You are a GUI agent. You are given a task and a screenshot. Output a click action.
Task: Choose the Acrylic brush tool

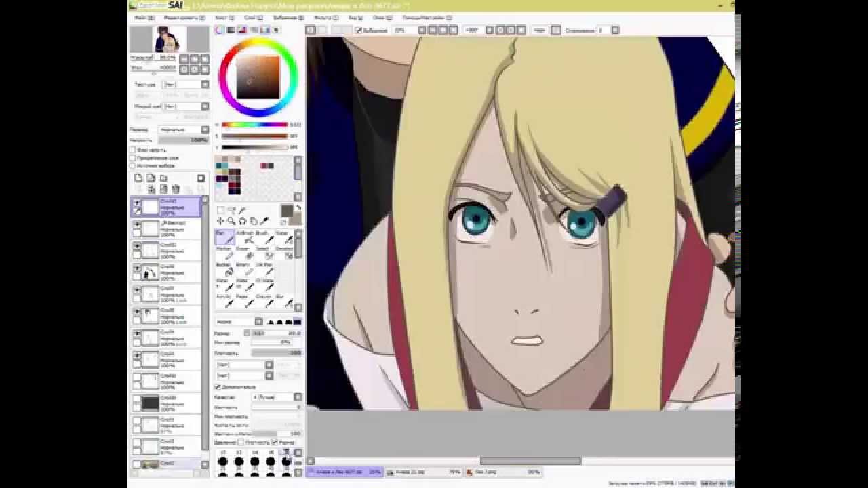225,301
